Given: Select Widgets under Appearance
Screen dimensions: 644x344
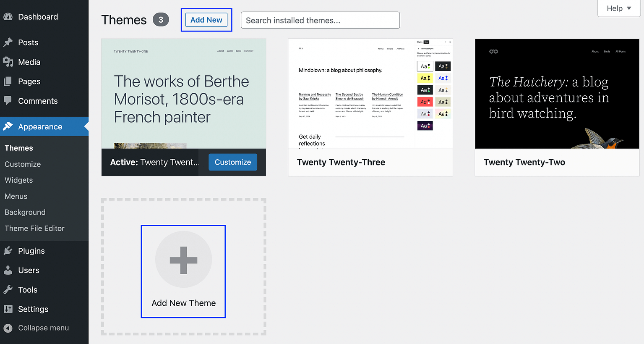Looking at the screenshot, I should tap(18, 180).
